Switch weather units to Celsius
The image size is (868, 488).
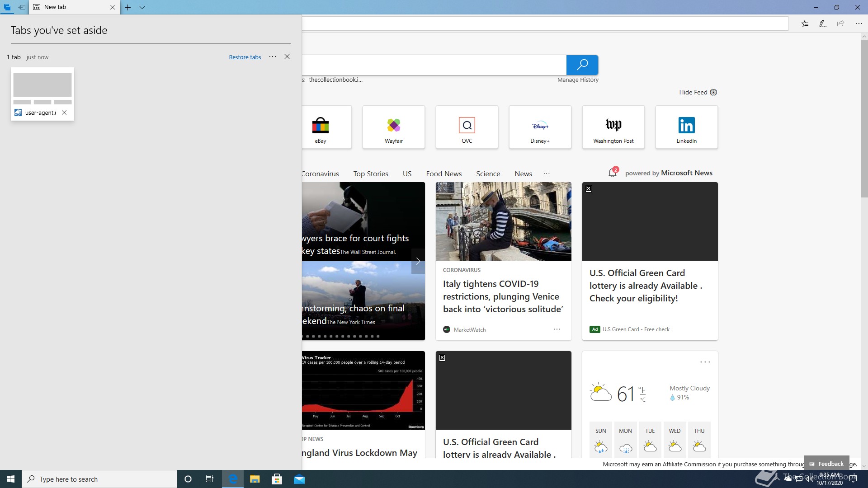643,400
